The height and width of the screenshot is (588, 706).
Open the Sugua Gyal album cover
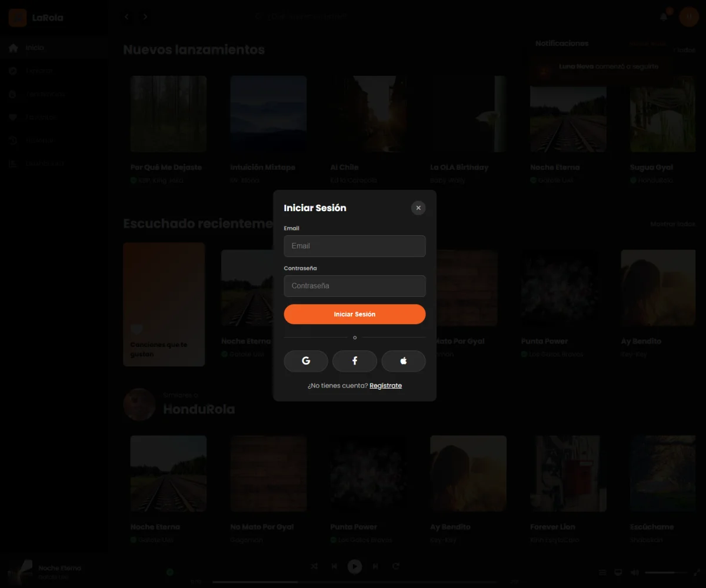pyautogui.click(x=663, y=114)
